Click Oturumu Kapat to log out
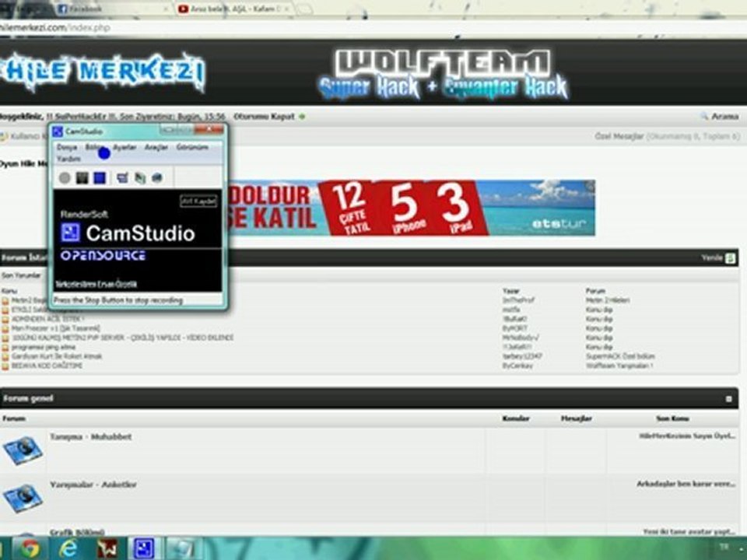Image resolution: width=747 pixels, height=560 pixels. point(264,117)
